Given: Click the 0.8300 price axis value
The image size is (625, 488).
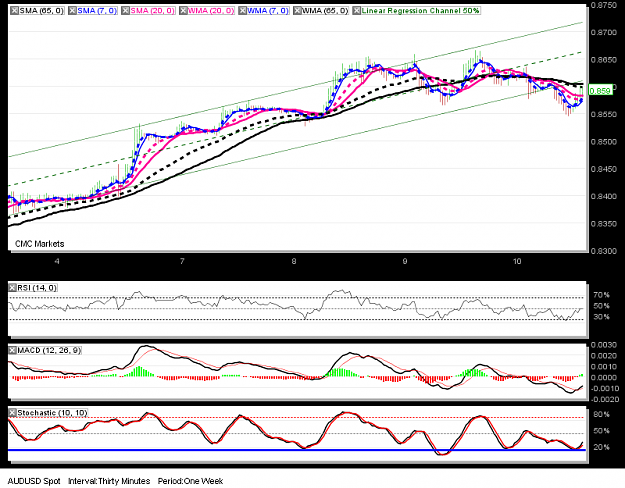Looking at the screenshot, I should [604, 251].
